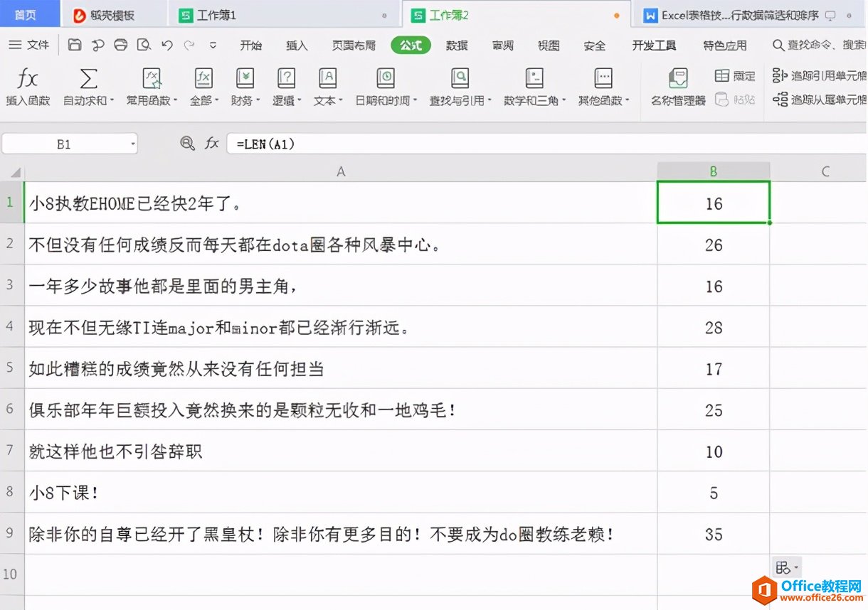This screenshot has height=610, width=868.
Task: Open the 其他函数 other functions icon
Action: coord(603,78)
